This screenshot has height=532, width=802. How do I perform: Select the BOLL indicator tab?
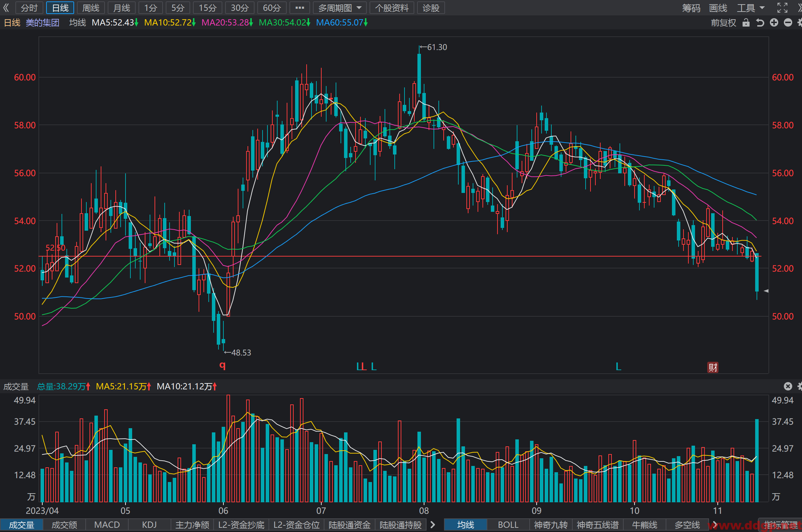pyautogui.click(x=508, y=525)
